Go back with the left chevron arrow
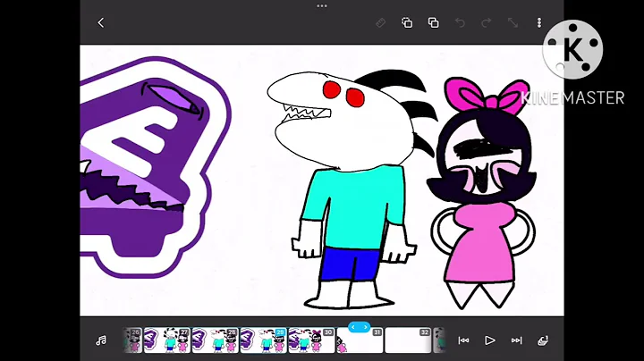The height and width of the screenshot is (361, 644). (100, 22)
